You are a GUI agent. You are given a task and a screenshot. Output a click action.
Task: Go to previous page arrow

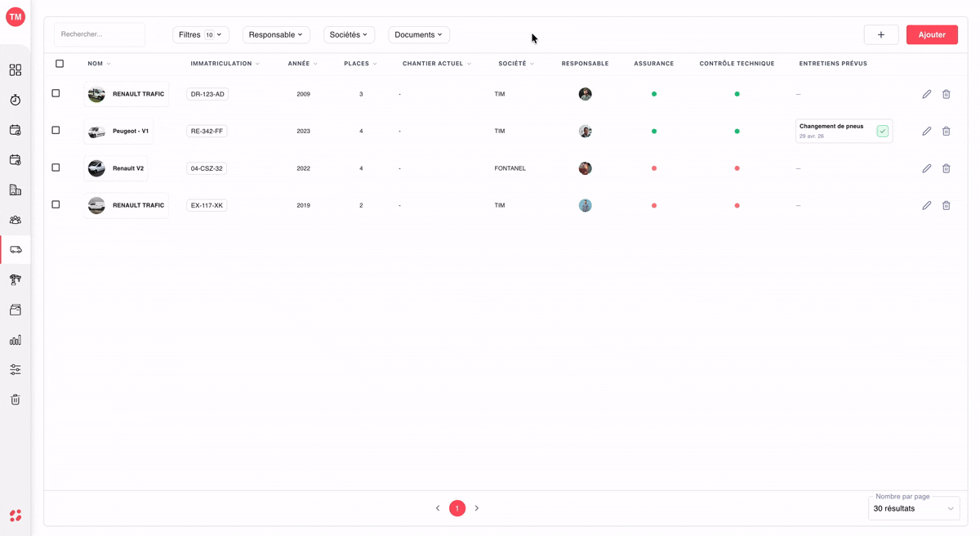point(438,508)
